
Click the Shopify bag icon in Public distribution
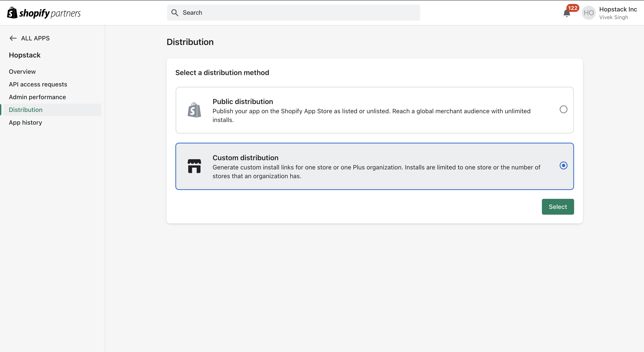coord(194,110)
